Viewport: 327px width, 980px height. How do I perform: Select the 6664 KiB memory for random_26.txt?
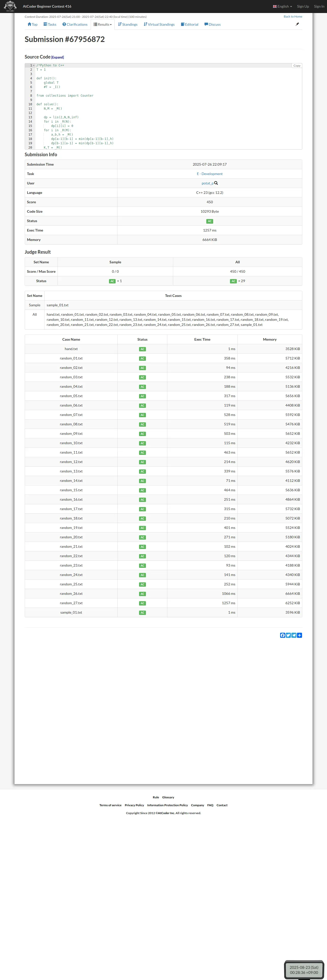click(292, 594)
